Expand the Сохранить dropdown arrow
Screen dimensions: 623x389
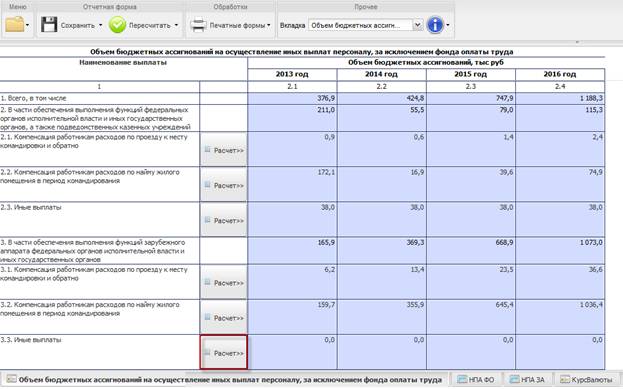101,25
